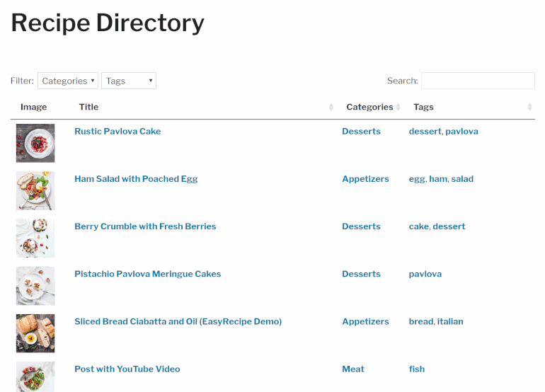Click the Meat category link
Viewport: 545px width, 392px height.
(x=353, y=369)
